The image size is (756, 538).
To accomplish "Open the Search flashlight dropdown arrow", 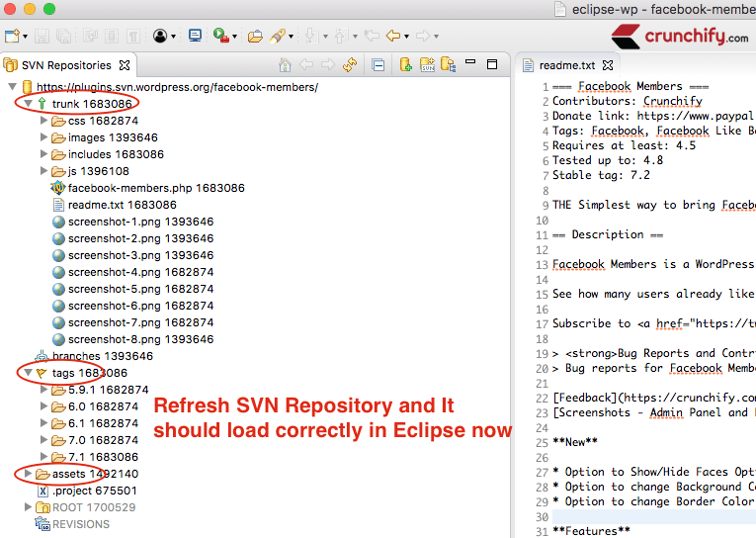I will click(x=291, y=37).
